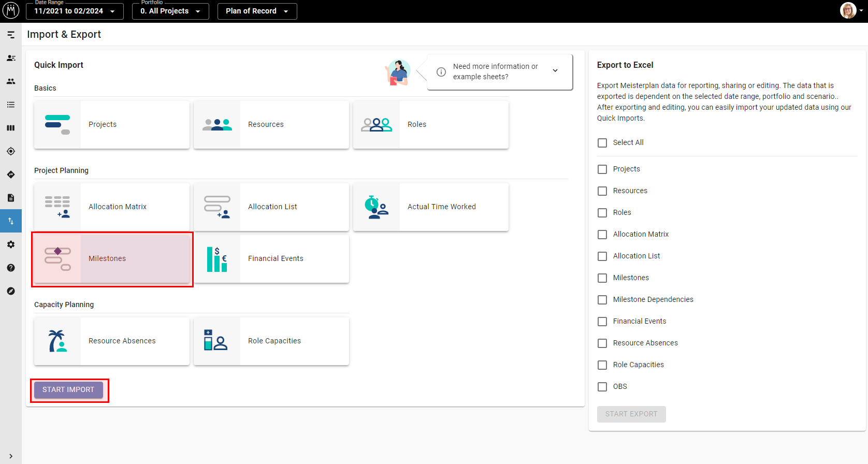Image resolution: width=868 pixels, height=464 pixels.
Task: Open the Import & Export arrows sidebar icon
Action: (11, 221)
